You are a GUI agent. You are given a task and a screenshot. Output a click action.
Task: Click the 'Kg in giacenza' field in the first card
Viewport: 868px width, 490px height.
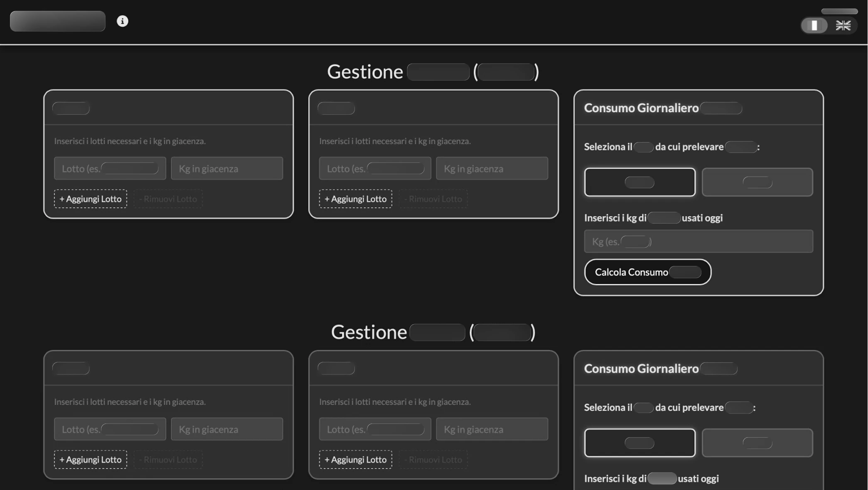pyautogui.click(x=226, y=168)
